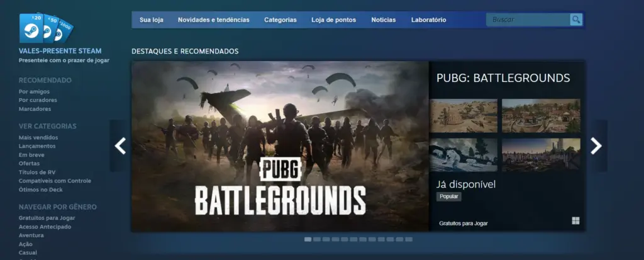Expand the Novidades e tendências menu
644x260 pixels.
(x=213, y=20)
